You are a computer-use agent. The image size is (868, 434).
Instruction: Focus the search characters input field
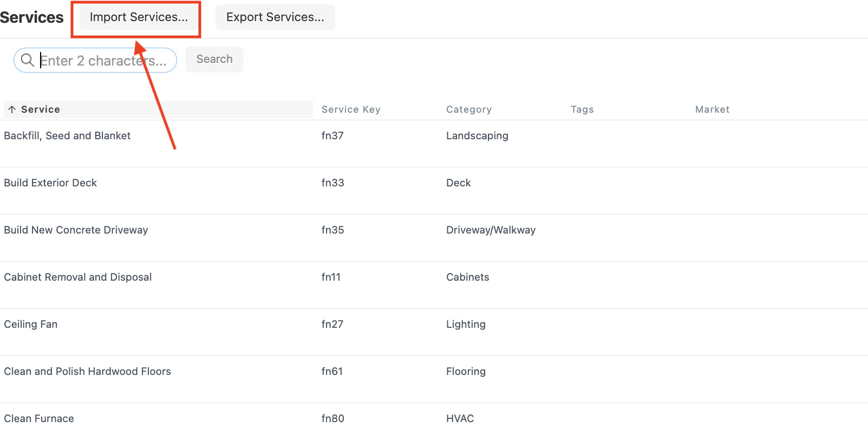106,61
